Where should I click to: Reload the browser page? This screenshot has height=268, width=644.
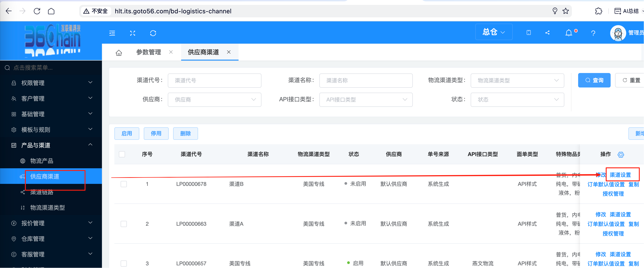(37, 11)
